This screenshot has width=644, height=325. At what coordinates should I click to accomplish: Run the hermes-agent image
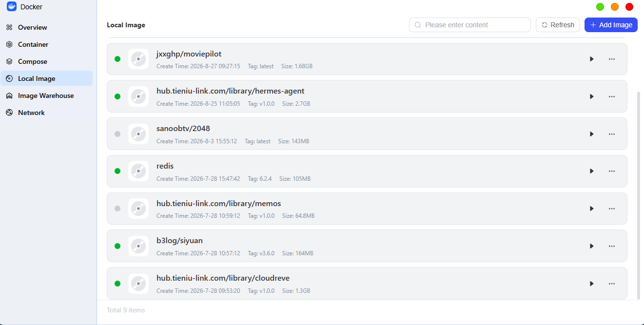(x=591, y=96)
